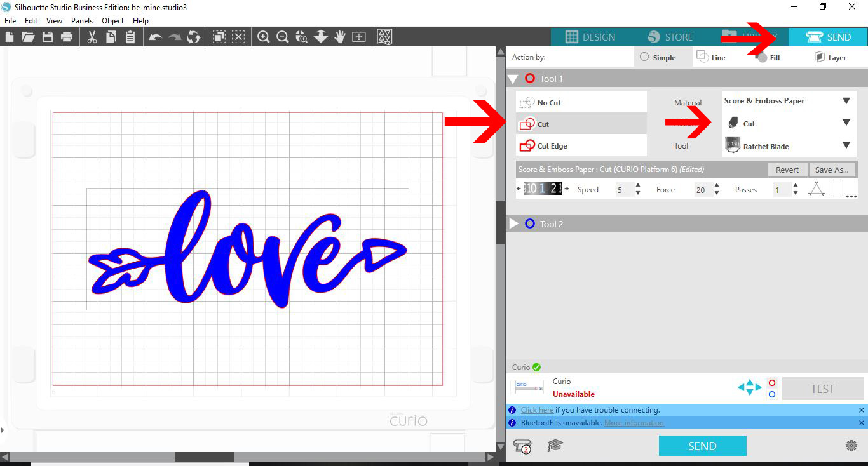Select the Cut option in Tool 1

[x=581, y=124]
